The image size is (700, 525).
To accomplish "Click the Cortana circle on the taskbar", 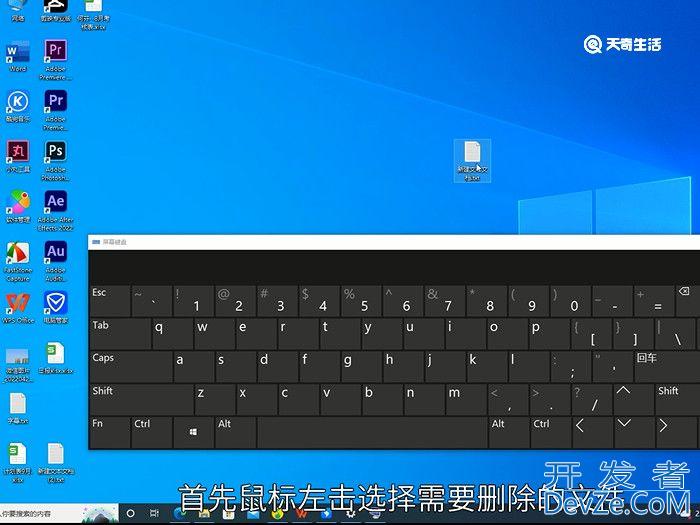I will click(130, 513).
